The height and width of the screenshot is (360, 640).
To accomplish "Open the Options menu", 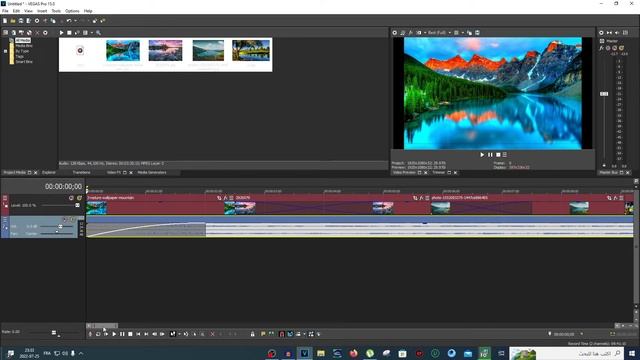I will tap(72, 11).
